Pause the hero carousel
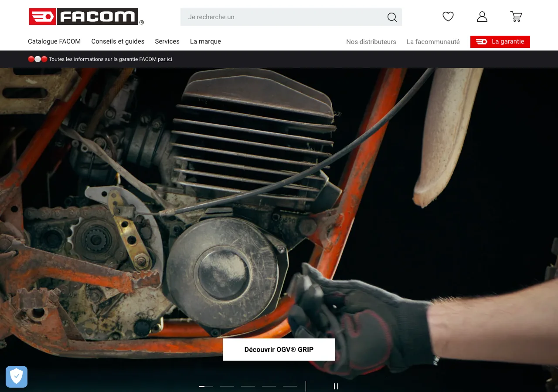The image size is (558, 392). (x=336, y=386)
